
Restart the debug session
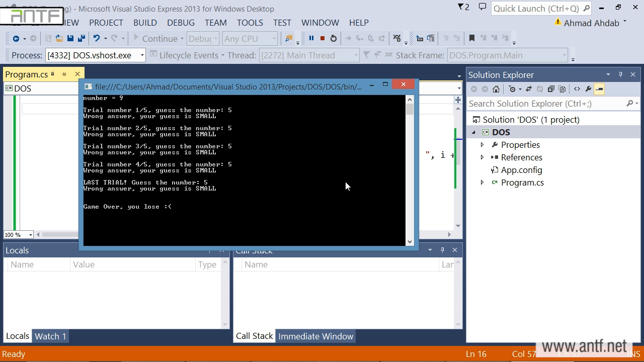click(333, 38)
